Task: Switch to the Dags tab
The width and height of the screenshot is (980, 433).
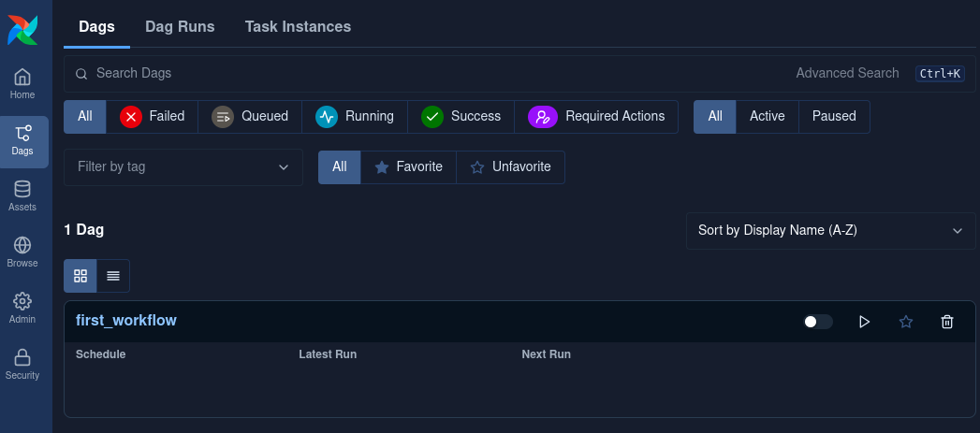Action: coord(96,26)
